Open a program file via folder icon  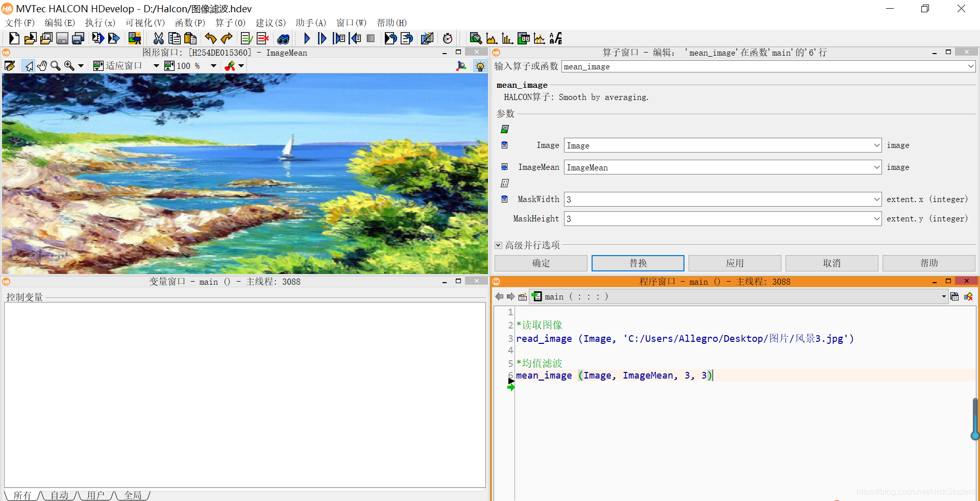tap(30, 38)
